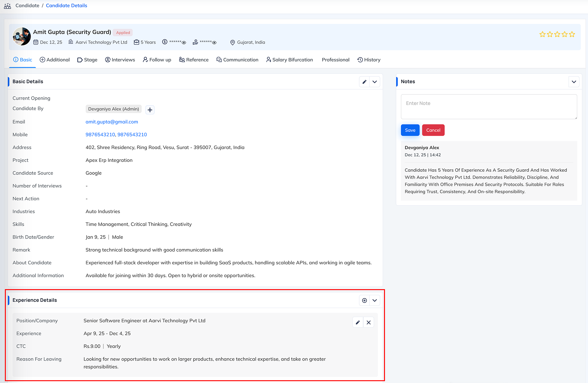Delete the Aarvi Technology experience entry
Viewport: 588px width, 383px height.
tap(368, 322)
